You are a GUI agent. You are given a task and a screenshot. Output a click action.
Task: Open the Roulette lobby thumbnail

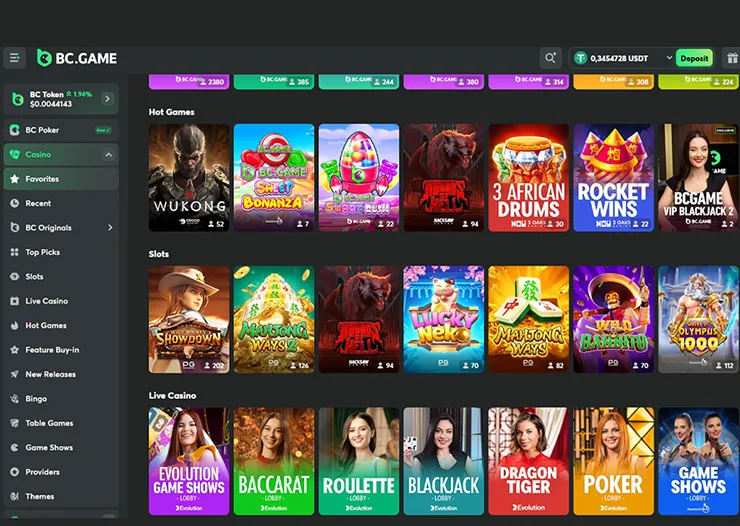tap(359, 461)
